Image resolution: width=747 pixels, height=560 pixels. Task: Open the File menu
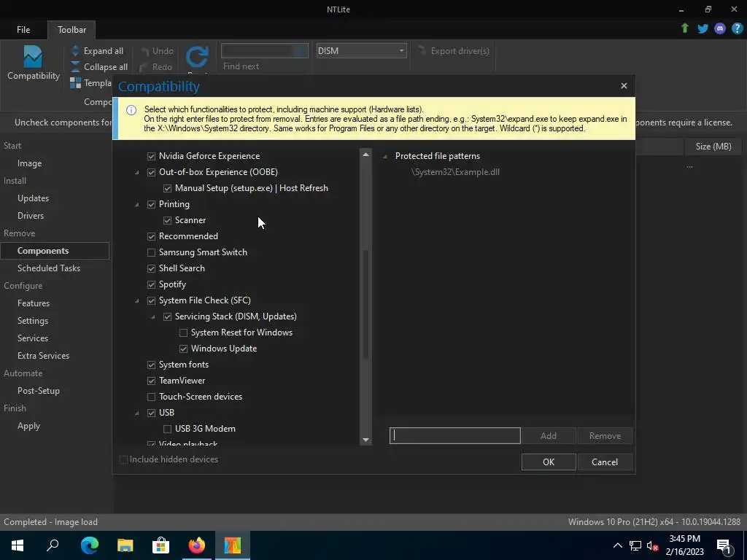pyautogui.click(x=23, y=29)
